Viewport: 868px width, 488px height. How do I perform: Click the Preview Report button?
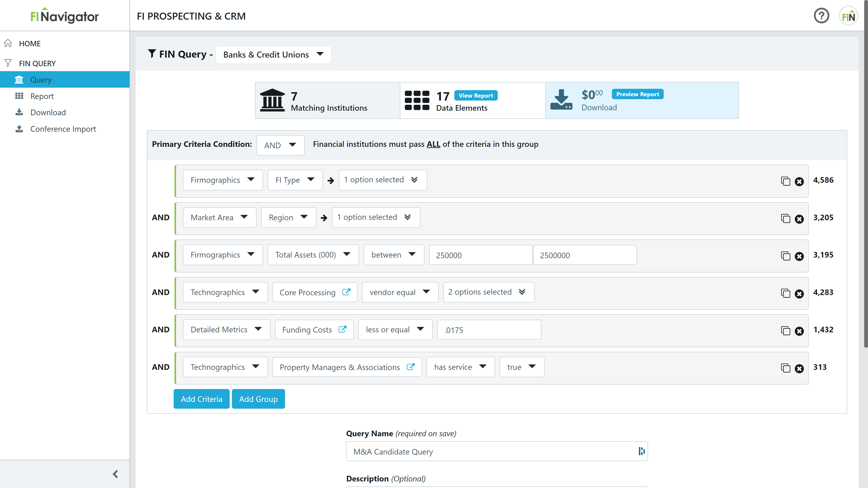point(637,94)
